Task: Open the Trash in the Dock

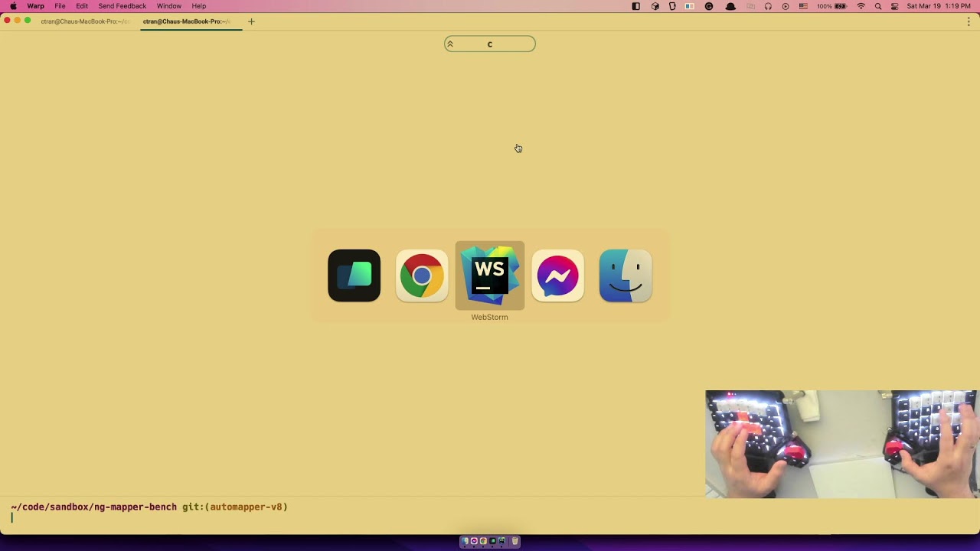Action: (515, 541)
